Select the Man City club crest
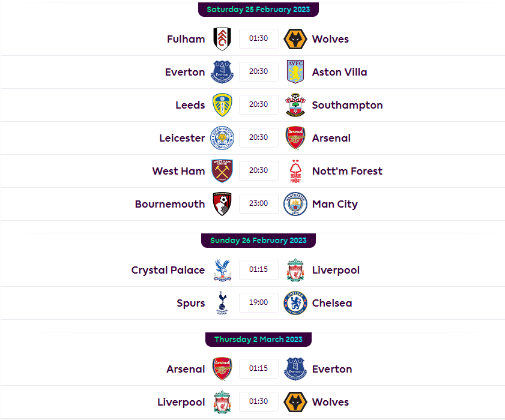 coord(295,203)
